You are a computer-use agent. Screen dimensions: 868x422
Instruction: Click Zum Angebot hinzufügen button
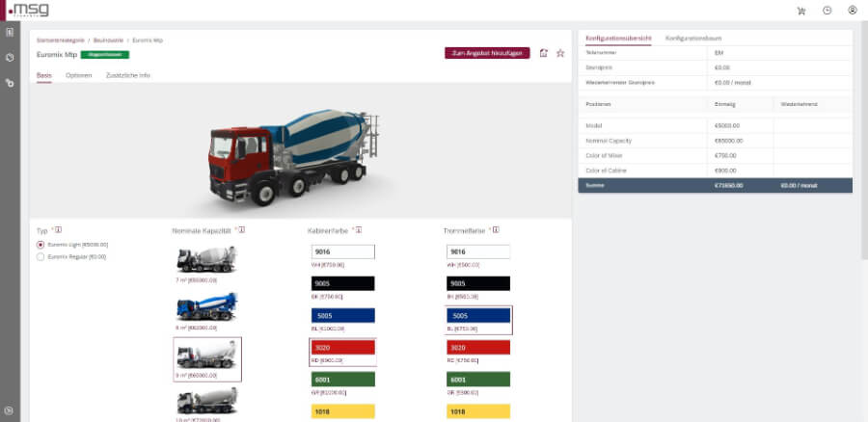click(487, 53)
